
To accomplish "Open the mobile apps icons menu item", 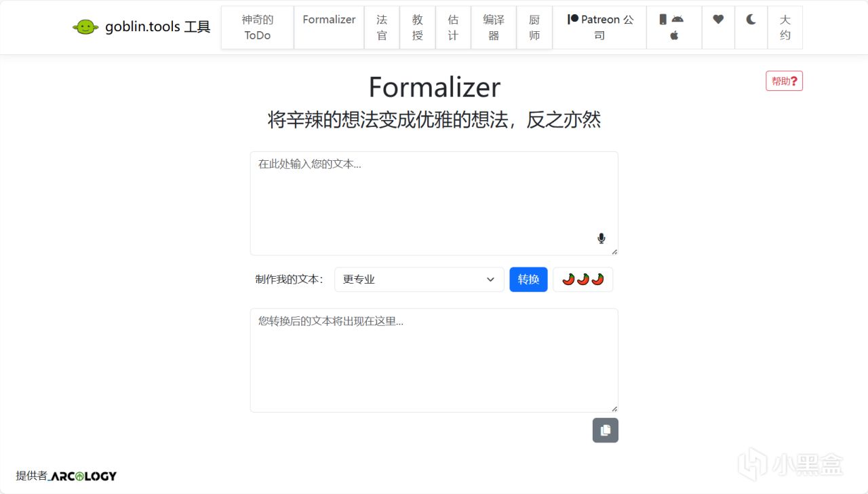I will point(674,28).
